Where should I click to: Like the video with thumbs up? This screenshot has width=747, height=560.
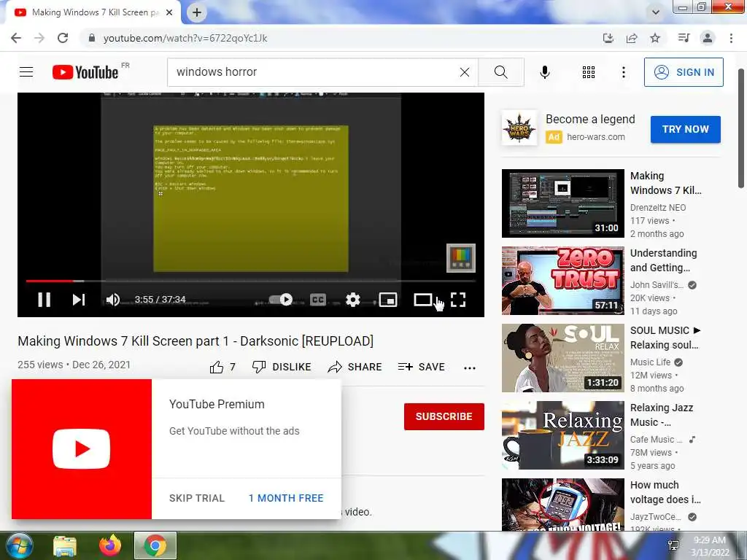[222, 367]
